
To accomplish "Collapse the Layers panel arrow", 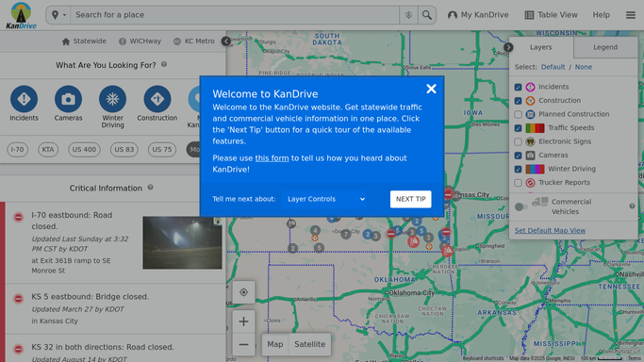I will pos(508,47).
